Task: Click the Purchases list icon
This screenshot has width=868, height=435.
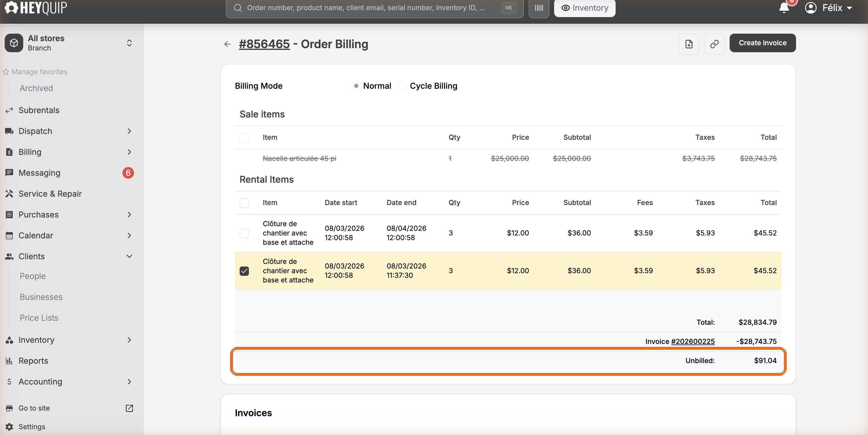Action: click(10, 215)
